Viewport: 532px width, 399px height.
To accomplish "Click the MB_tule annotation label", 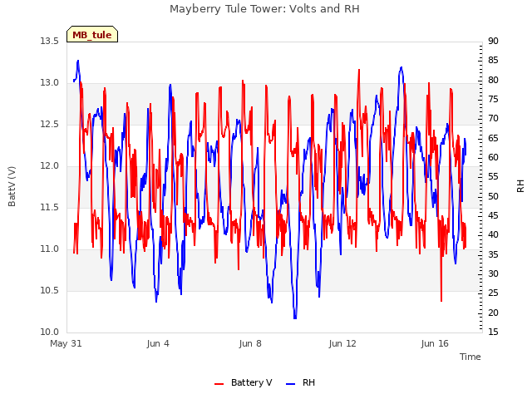I will tap(92, 34).
